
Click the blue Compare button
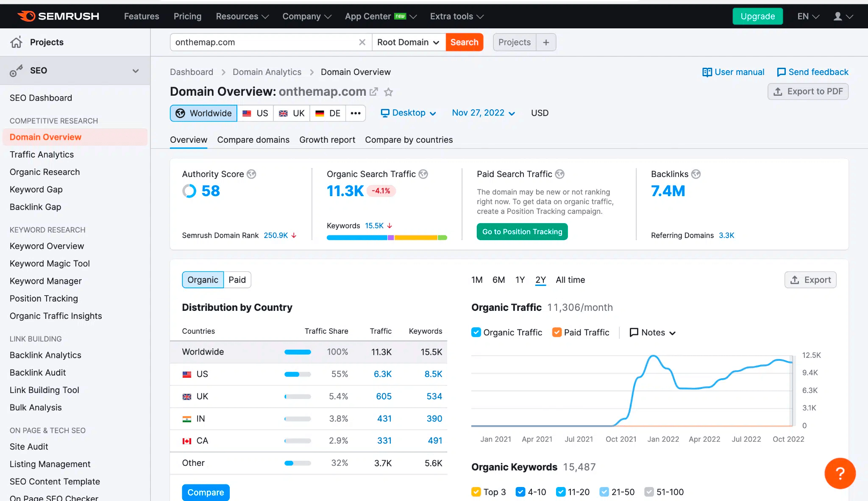(206, 493)
